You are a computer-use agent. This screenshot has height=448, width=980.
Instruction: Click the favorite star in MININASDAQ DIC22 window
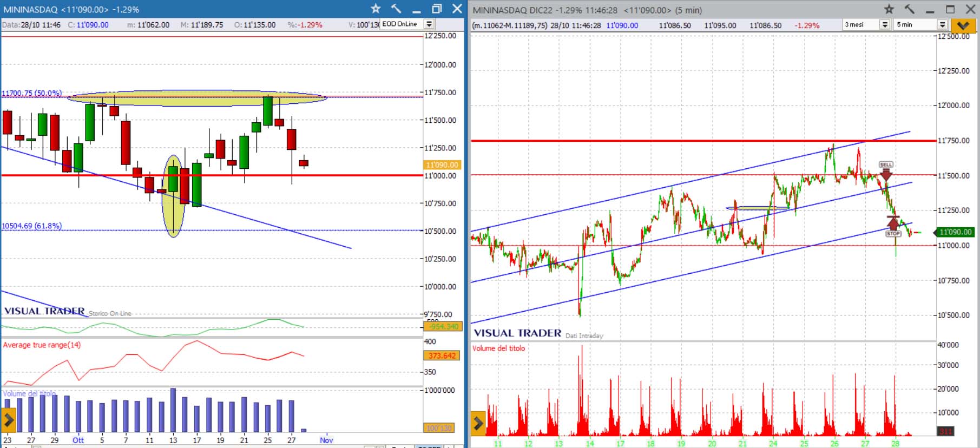889,9
